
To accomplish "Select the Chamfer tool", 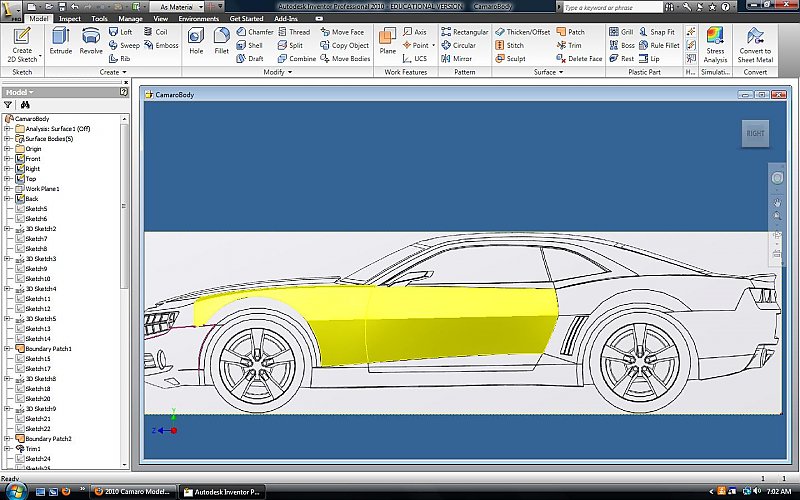I will pyautogui.click(x=255, y=32).
